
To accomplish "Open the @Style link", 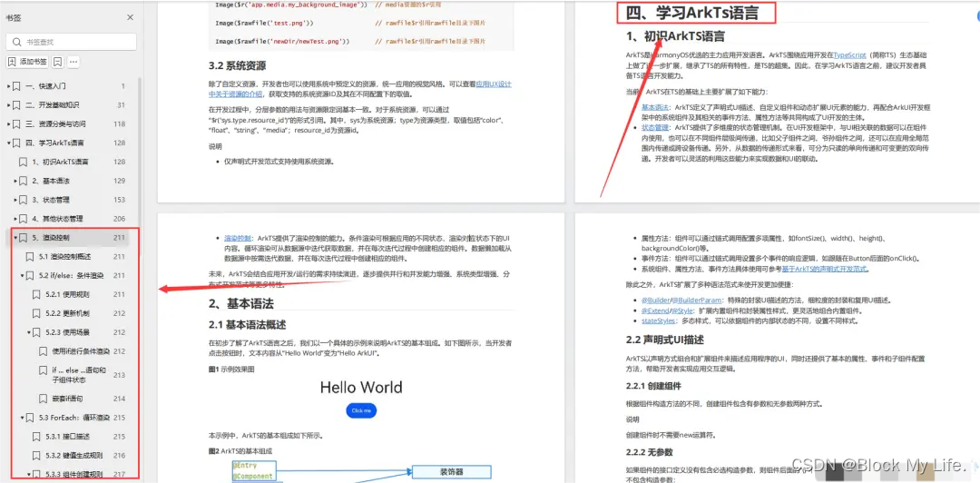I will coord(681,310).
